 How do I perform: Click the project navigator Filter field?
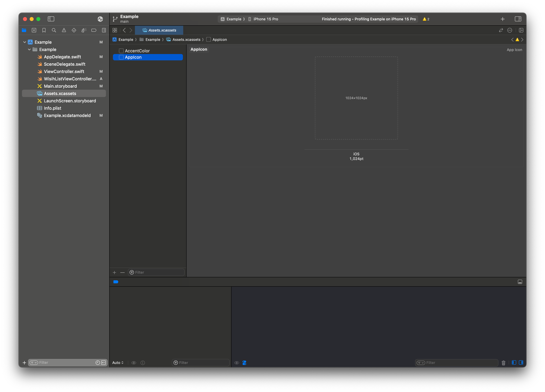point(65,363)
